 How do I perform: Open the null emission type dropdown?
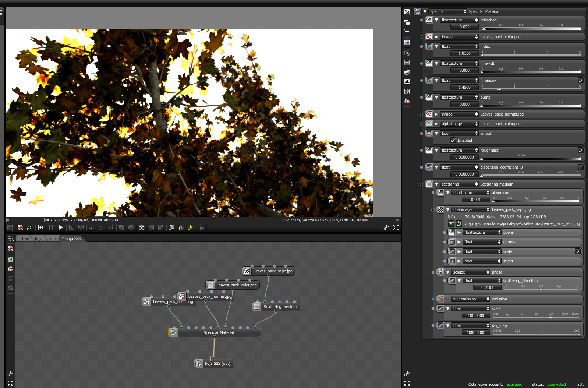471,299
